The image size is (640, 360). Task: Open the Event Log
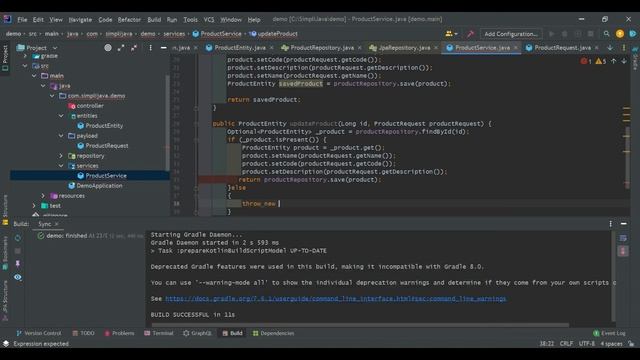[x=609, y=333]
